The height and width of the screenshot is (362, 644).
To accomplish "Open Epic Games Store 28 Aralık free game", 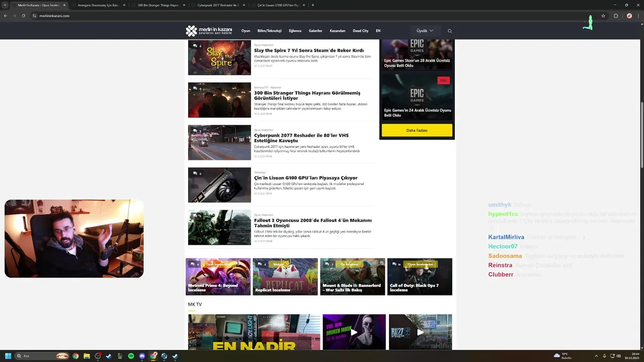I will [417, 63].
